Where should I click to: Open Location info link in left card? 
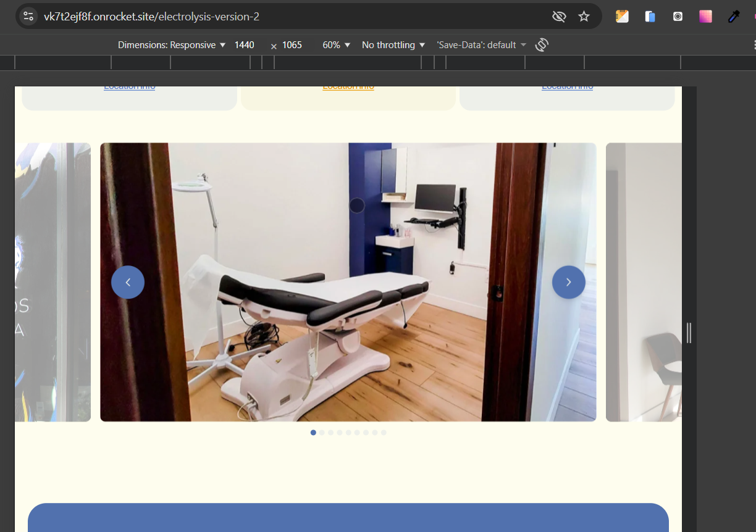[x=129, y=87]
